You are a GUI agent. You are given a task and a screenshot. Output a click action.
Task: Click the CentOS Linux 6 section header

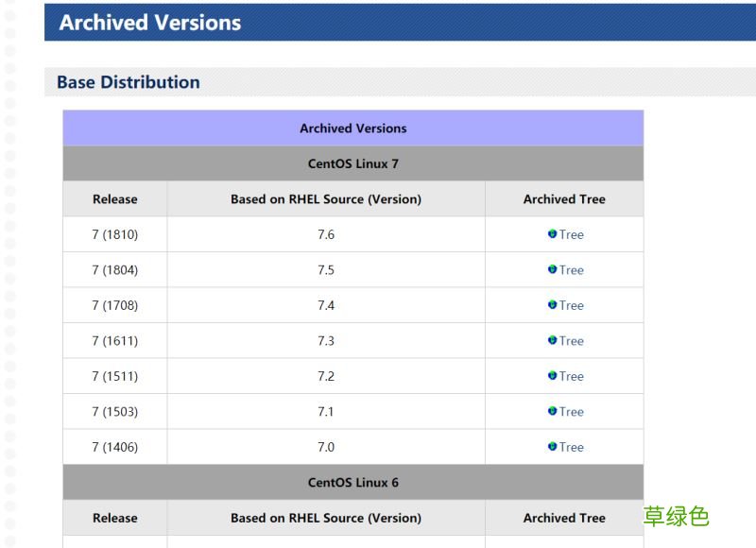pyautogui.click(x=352, y=482)
